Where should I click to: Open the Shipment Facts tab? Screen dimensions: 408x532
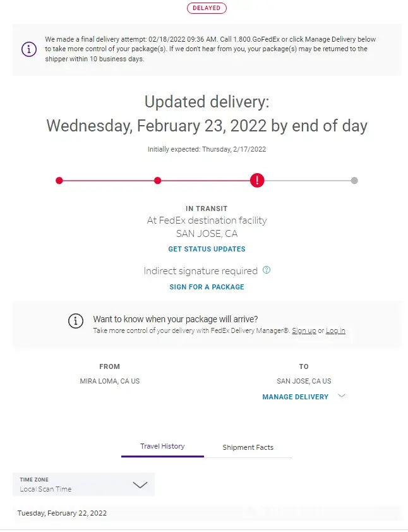tap(248, 447)
